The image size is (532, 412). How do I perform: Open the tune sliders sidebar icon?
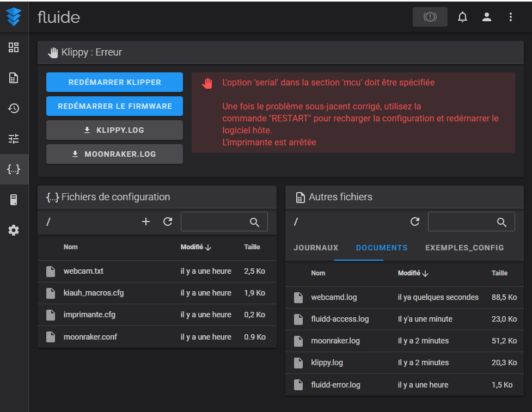[x=14, y=139]
